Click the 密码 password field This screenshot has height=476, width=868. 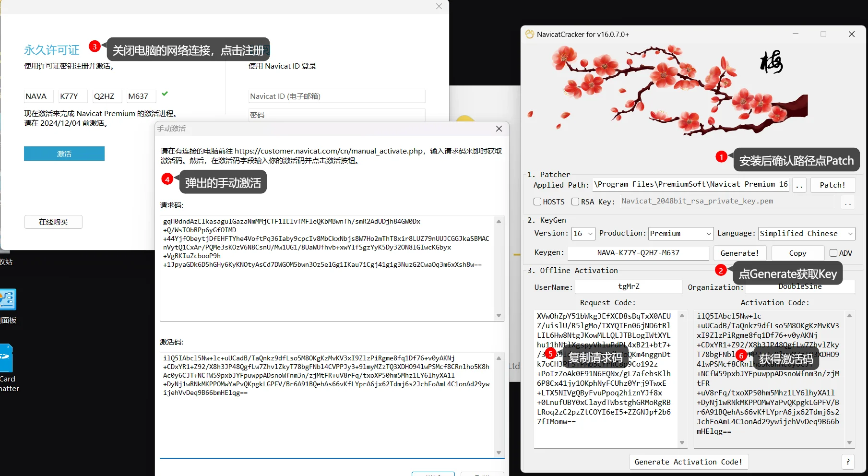(x=337, y=115)
